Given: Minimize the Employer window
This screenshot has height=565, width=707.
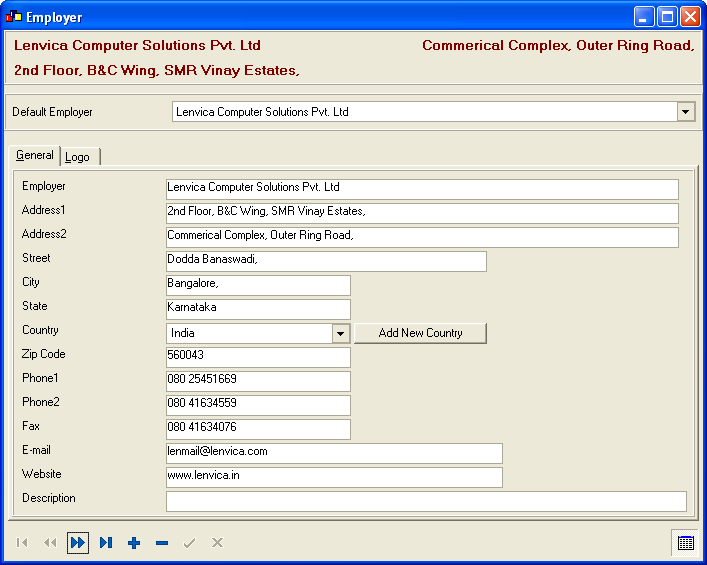Looking at the screenshot, I should 644,18.
